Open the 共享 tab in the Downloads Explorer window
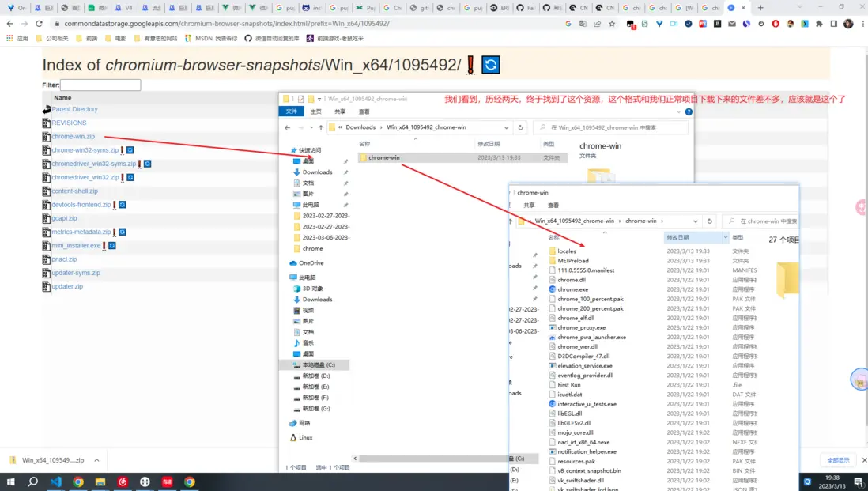The width and height of the screenshot is (868, 491). point(340,111)
